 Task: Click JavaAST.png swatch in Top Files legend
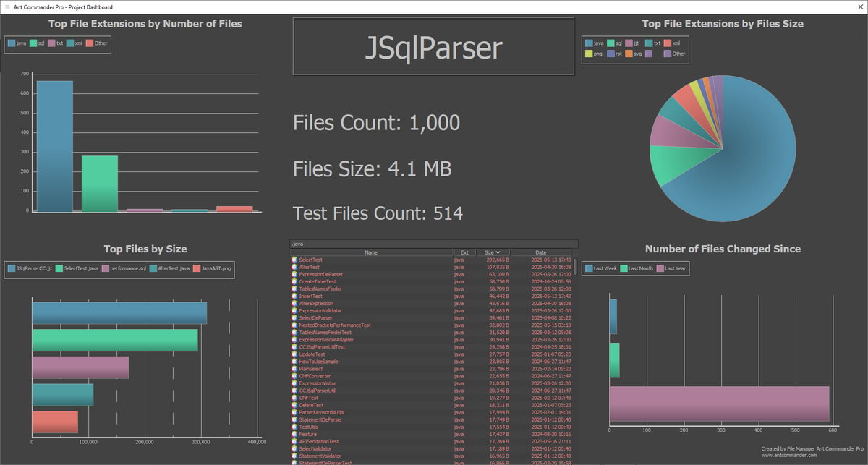tap(197, 268)
